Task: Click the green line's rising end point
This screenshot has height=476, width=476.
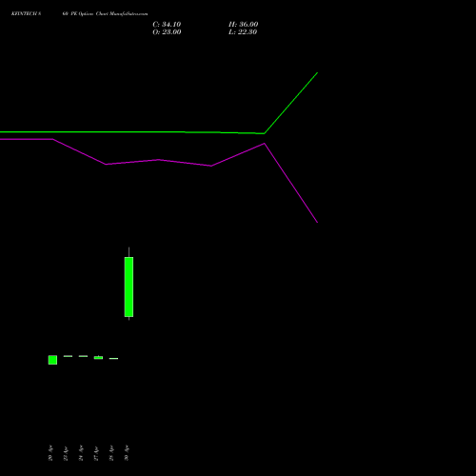Action: (317, 73)
